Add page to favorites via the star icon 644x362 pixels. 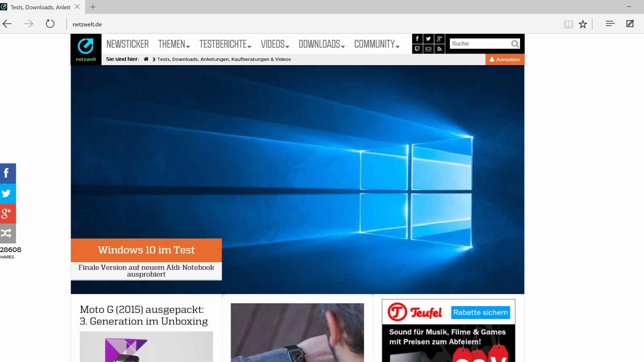[x=583, y=24]
